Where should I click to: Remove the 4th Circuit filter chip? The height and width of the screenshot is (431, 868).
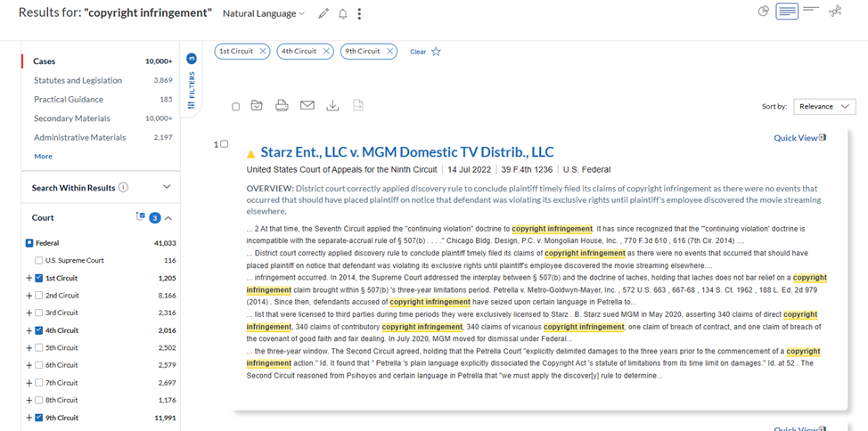(x=326, y=52)
